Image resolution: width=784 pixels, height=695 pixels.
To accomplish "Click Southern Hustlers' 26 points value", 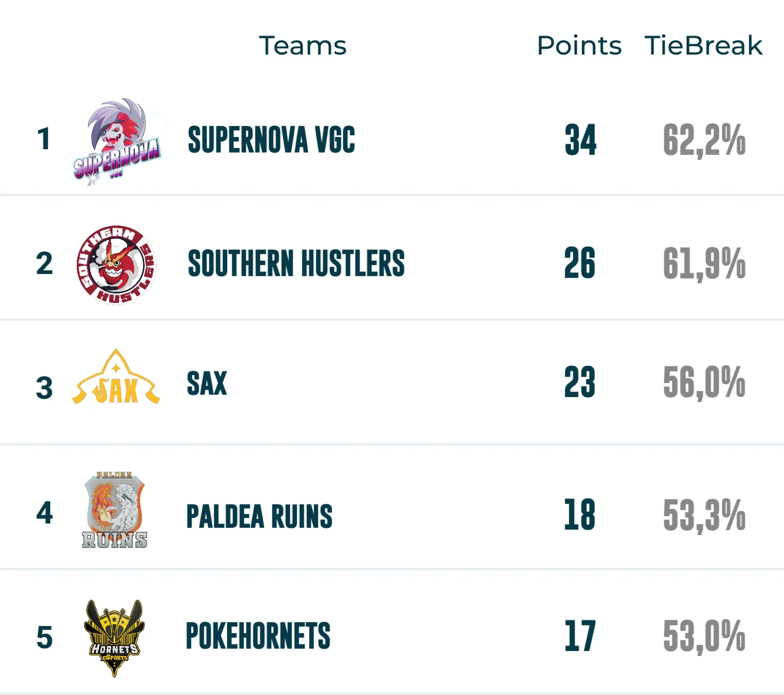I will pos(580,263).
